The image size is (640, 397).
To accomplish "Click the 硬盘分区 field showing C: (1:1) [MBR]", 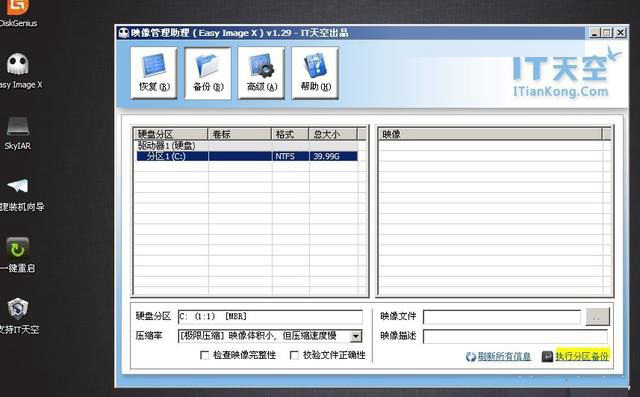I will click(x=270, y=317).
